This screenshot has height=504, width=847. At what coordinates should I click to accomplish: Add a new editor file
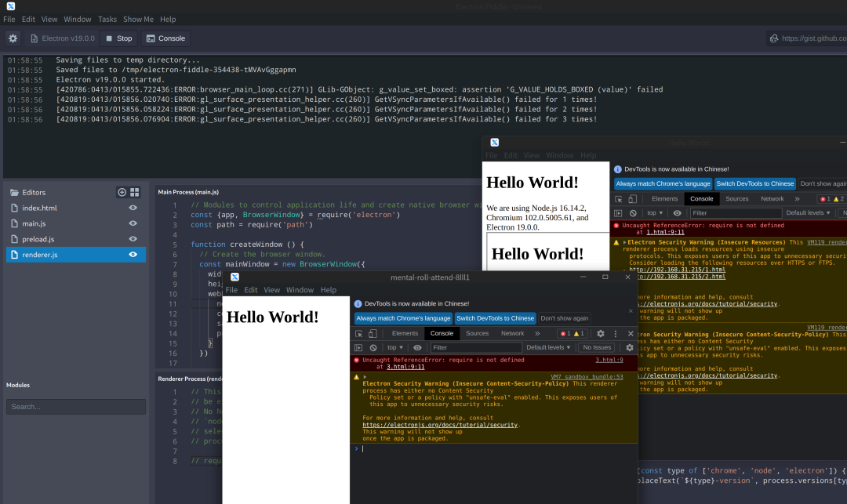coord(122,192)
